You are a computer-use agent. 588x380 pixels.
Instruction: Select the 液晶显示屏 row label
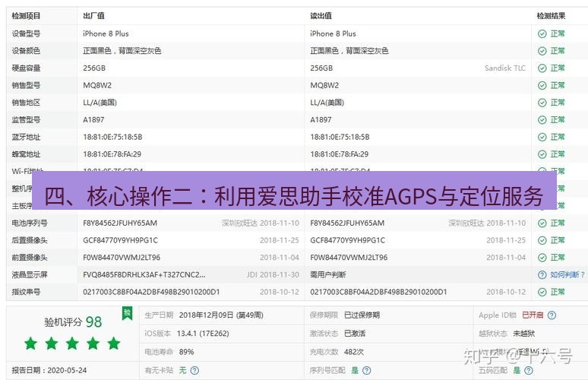click(30, 275)
